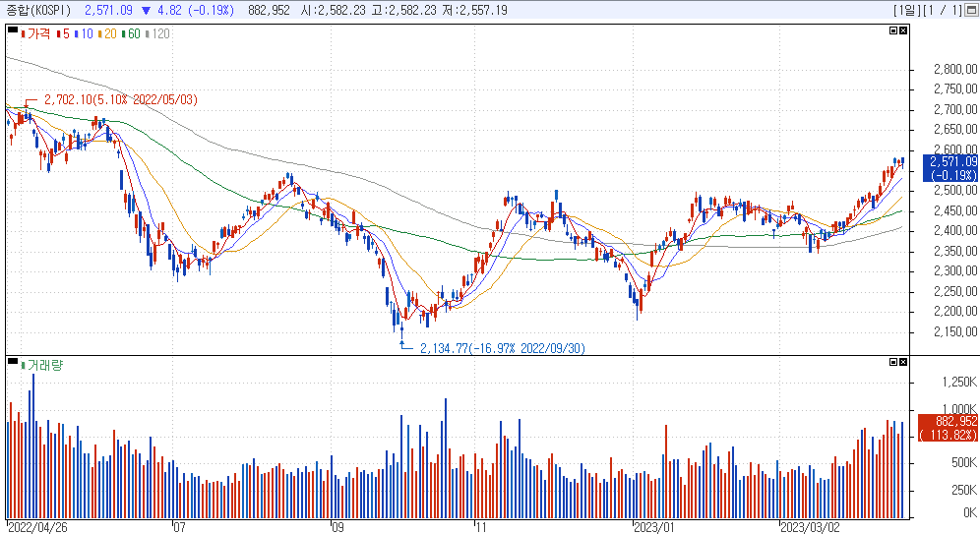Click the change value 4.82 (-0.19%)
Viewport: 980px width, 534px height.
click(x=196, y=10)
